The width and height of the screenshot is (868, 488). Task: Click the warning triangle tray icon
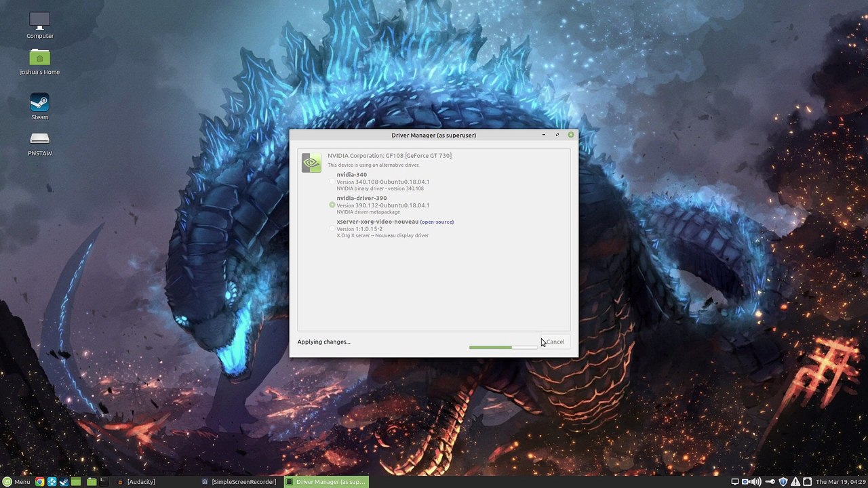pyautogui.click(x=795, y=482)
